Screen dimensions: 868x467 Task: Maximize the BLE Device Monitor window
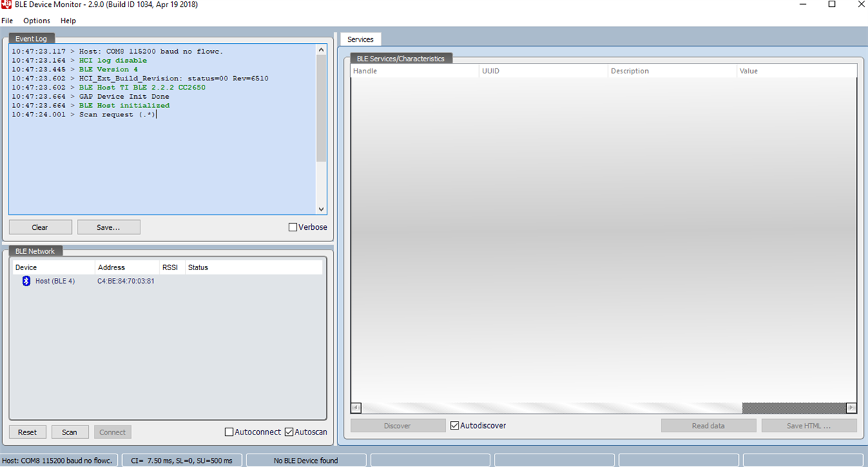pos(832,5)
